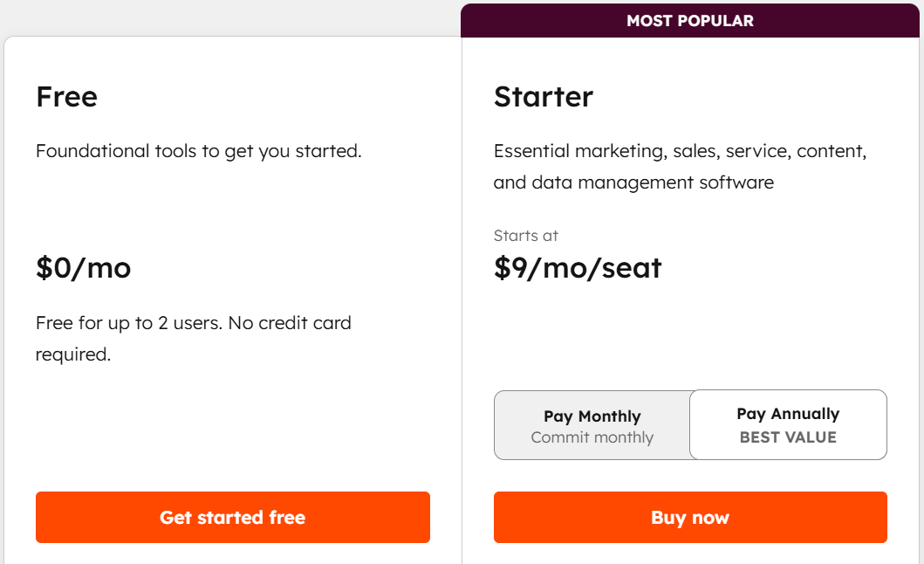Click the Commit monthly subtext
This screenshot has width=924, height=564.
pos(592,437)
